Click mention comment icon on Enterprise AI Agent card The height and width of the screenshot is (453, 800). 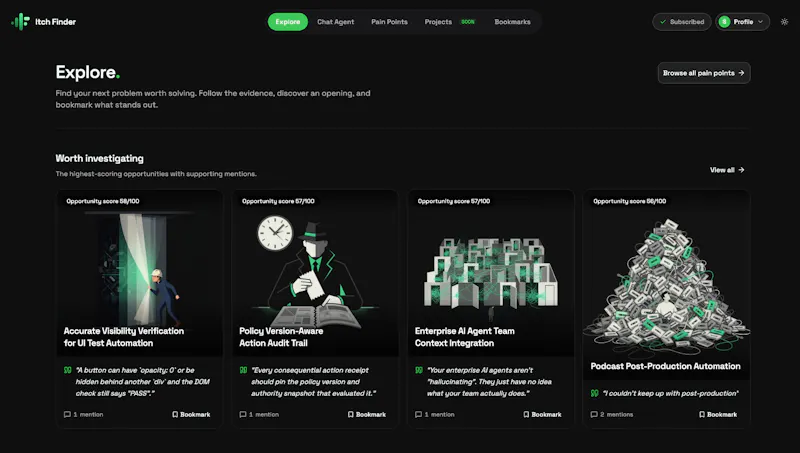click(x=418, y=414)
